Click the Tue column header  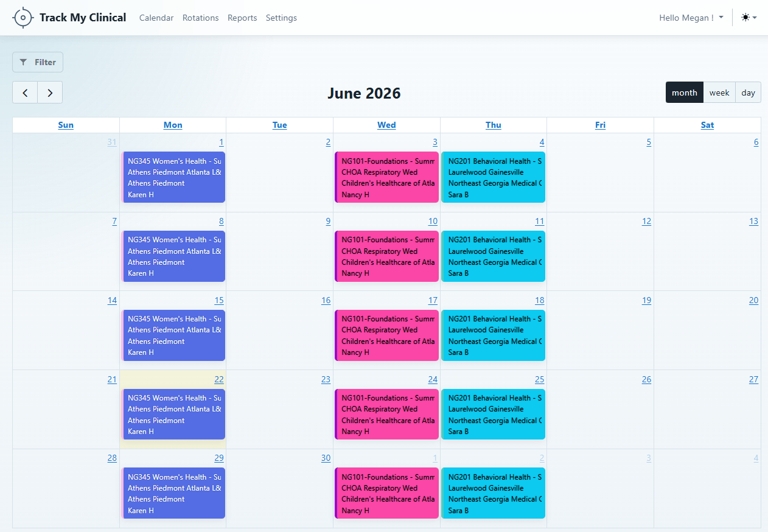tap(280, 125)
